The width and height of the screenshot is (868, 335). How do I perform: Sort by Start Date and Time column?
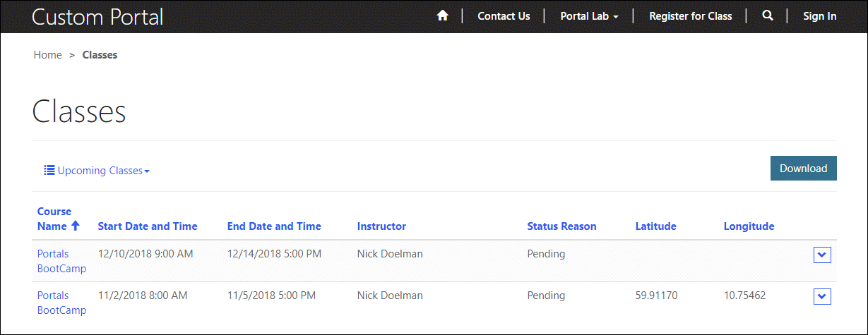[148, 226]
